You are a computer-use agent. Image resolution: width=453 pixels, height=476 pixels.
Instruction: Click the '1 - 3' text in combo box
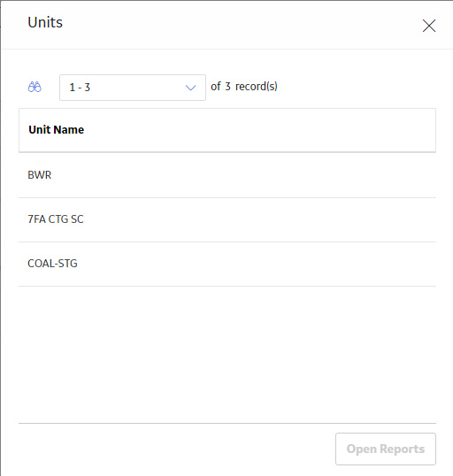(x=80, y=88)
